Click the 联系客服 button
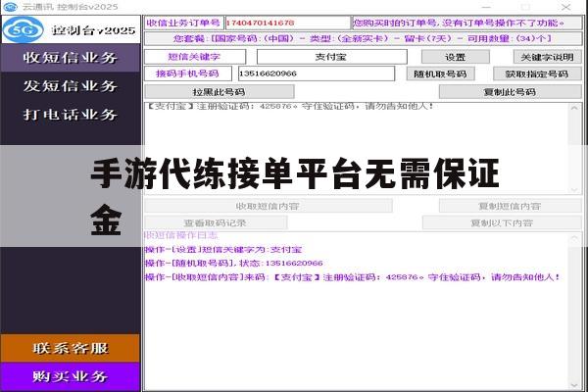Viewport: 588px width, 392px height. click(71, 349)
